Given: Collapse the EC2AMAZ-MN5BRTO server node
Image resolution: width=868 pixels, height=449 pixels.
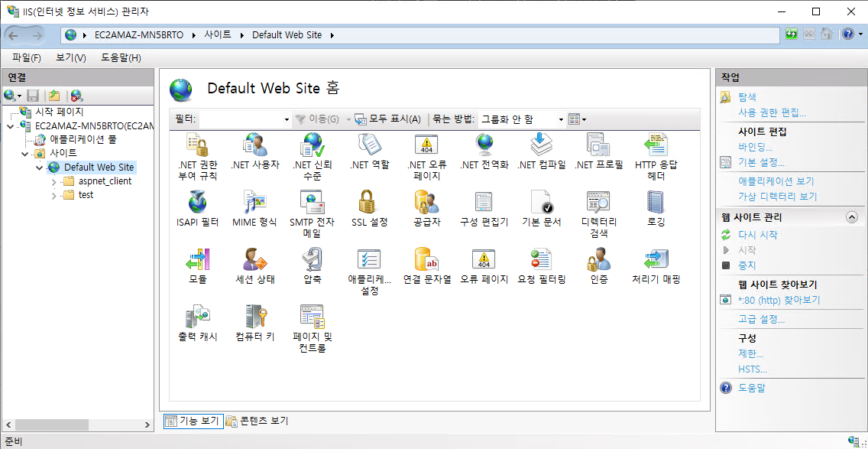Looking at the screenshot, I should (x=11, y=126).
